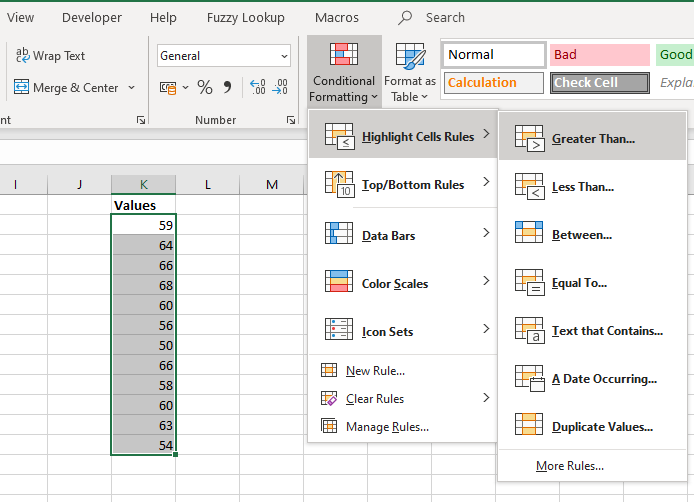The width and height of the screenshot is (694, 502).
Task: Click the Percent Style icon
Action: coord(205,88)
